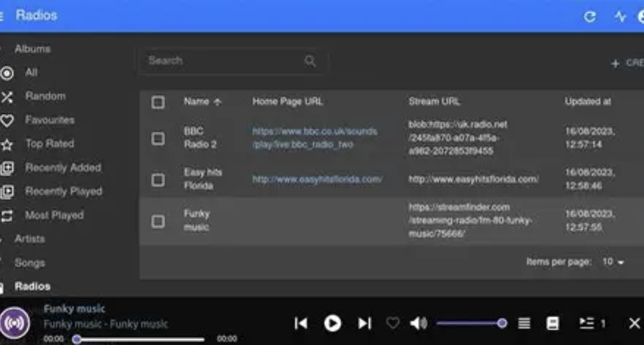Expand the Albums section in sidebar
The width and height of the screenshot is (644, 345).
point(32,49)
